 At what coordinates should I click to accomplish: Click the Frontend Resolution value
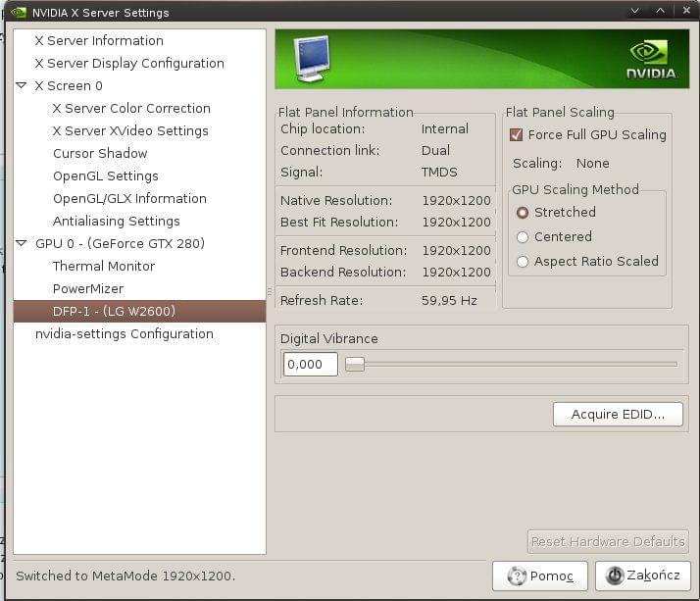tap(456, 251)
